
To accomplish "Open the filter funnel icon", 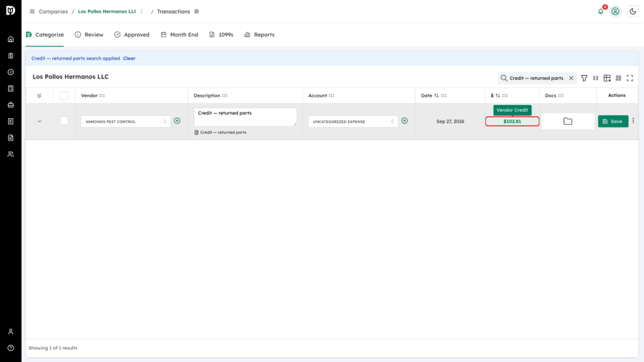I will pos(584,78).
